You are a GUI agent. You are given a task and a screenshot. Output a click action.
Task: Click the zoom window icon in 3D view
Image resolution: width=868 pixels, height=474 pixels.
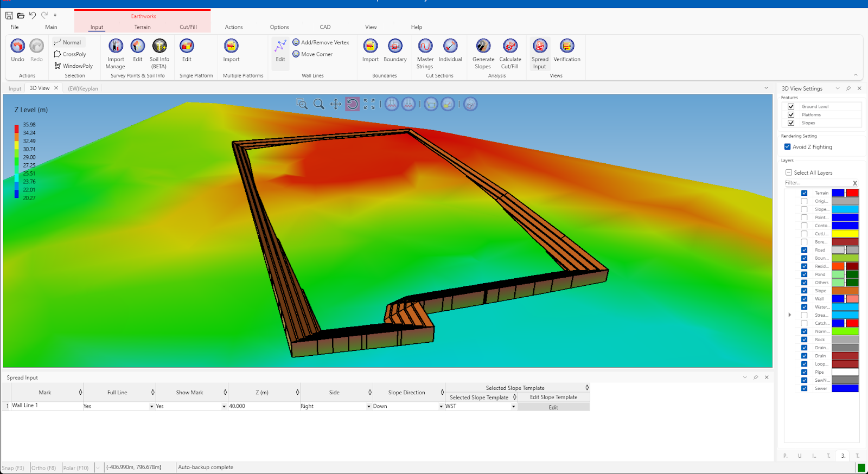[x=302, y=104]
